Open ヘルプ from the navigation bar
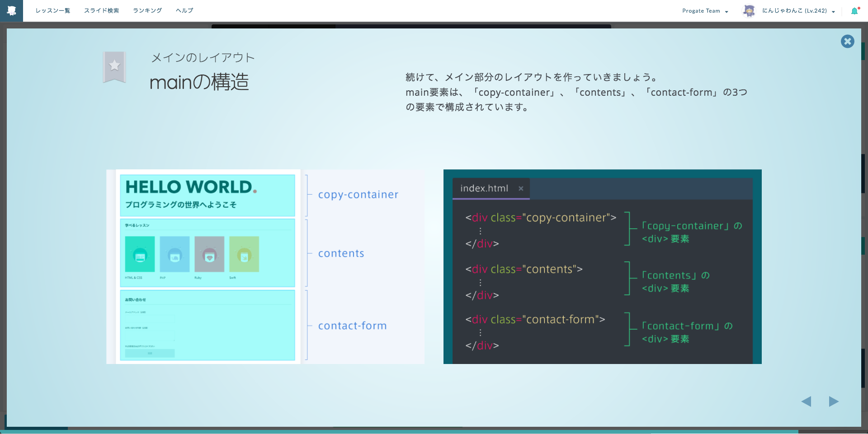This screenshot has width=868, height=434. (184, 10)
